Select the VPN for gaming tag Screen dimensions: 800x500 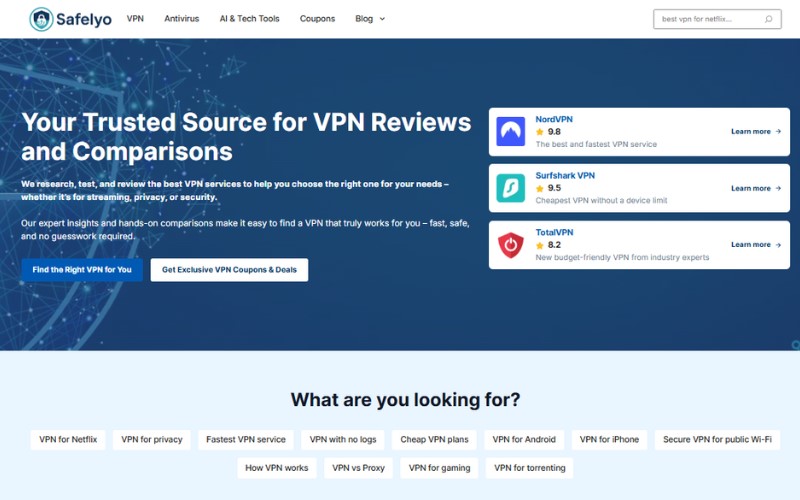coord(439,467)
